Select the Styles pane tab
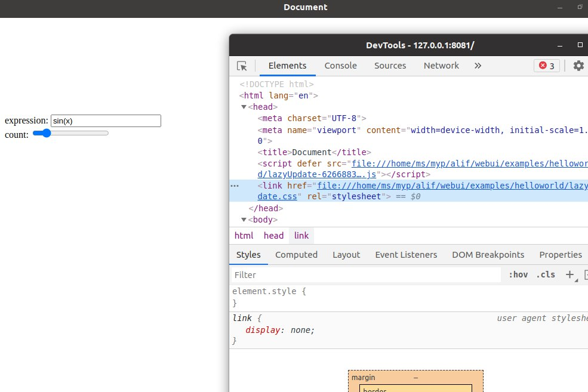The height and width of the screenshot is (392, 588). click(x=248, y=255)
